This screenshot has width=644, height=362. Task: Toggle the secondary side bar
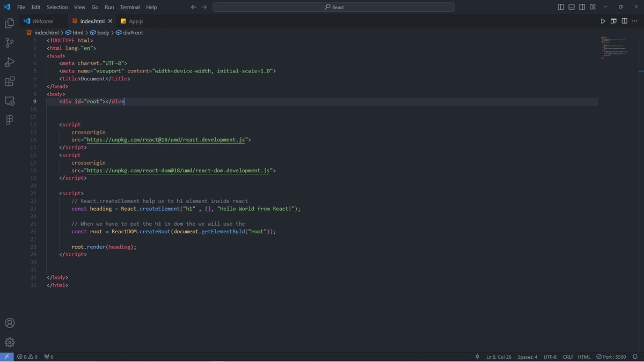pos(582,7)
